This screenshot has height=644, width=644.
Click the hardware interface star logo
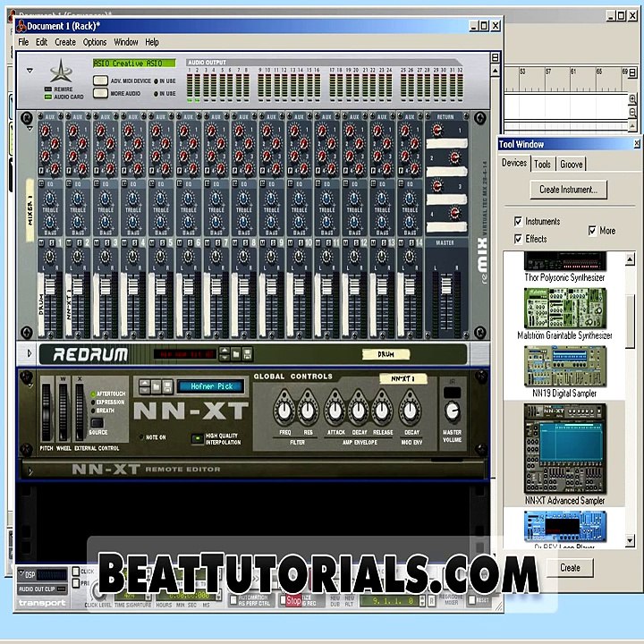(61, 71)
